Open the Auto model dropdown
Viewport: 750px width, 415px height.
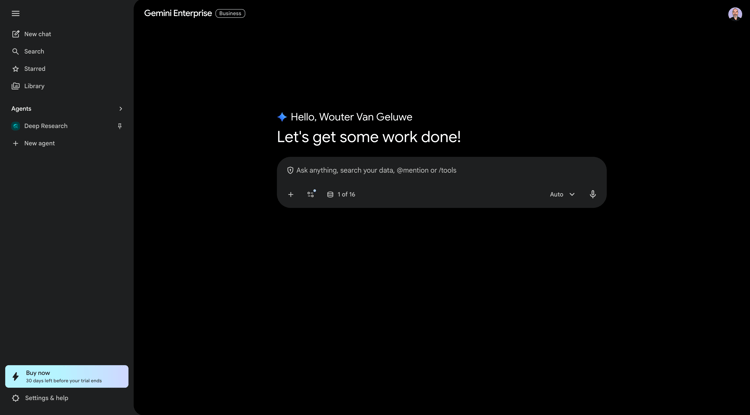(562, 195)
